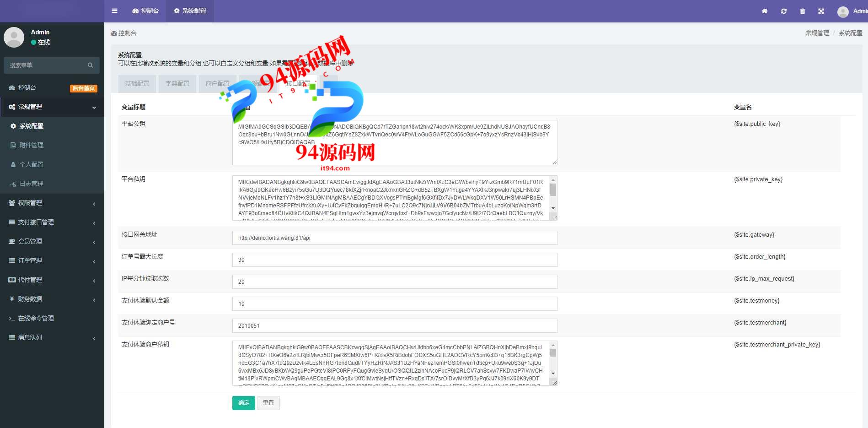Click the refresh icon in the top bar
The width and height of the screenshot is (868, 428).
coord(783,11)
